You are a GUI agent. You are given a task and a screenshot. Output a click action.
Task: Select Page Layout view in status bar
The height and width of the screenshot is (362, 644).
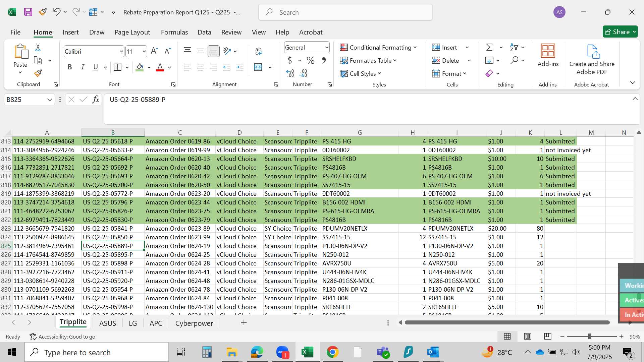[527, 336]
